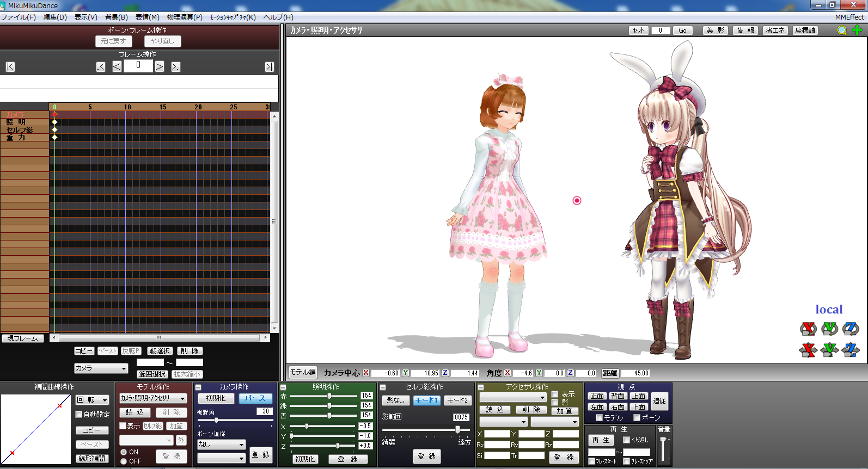This screenshot has height=469, width=868.
Task: Click the blue Z toggle beside カメラ中心
Action: click(x=445, y=373)
